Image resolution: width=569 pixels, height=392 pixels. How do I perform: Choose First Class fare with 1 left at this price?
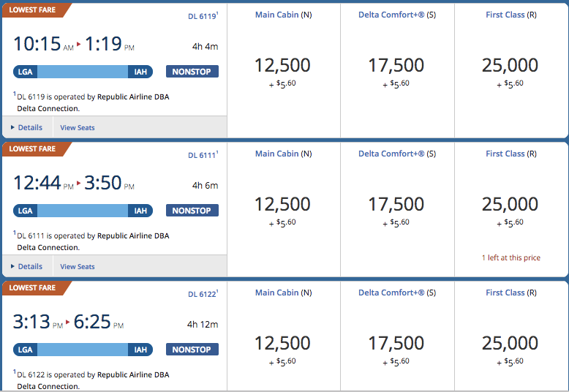point(510,211)
